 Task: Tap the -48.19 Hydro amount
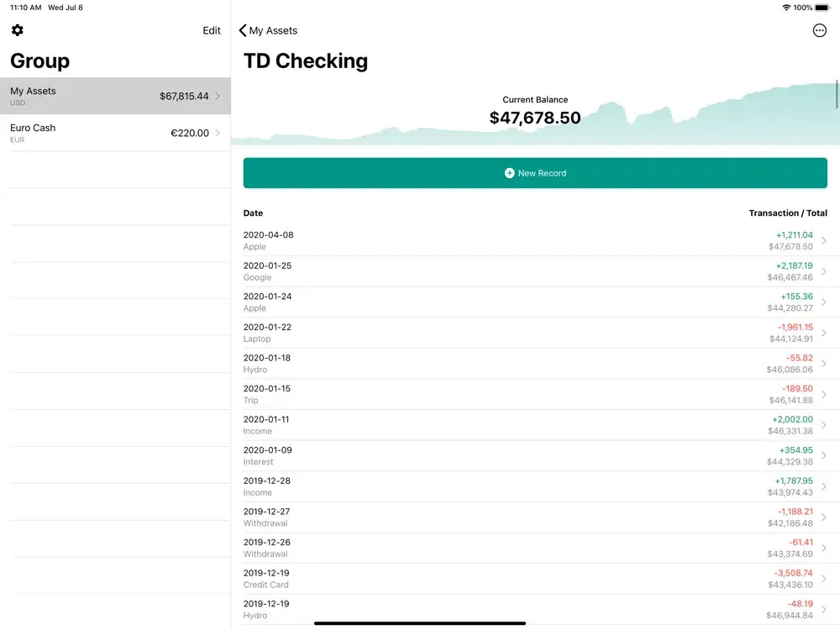pos(800,604)
